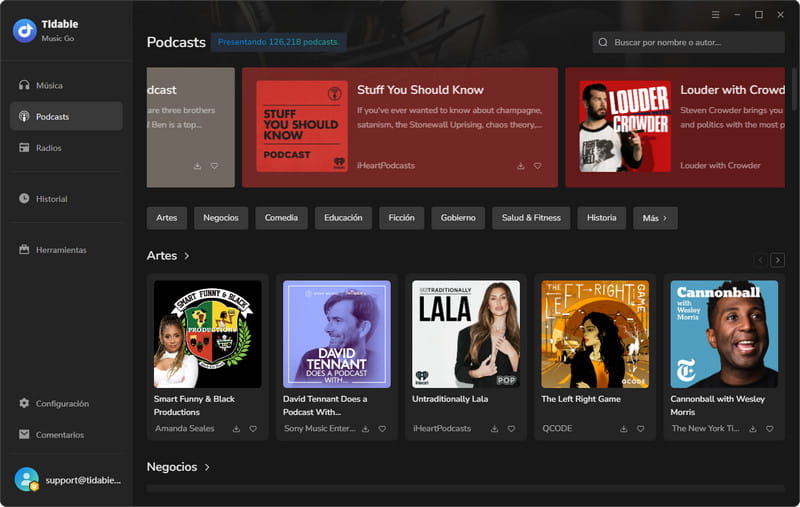
Task: Click the Presentando 126.218 podcasts badge
Action: [278, 42]
